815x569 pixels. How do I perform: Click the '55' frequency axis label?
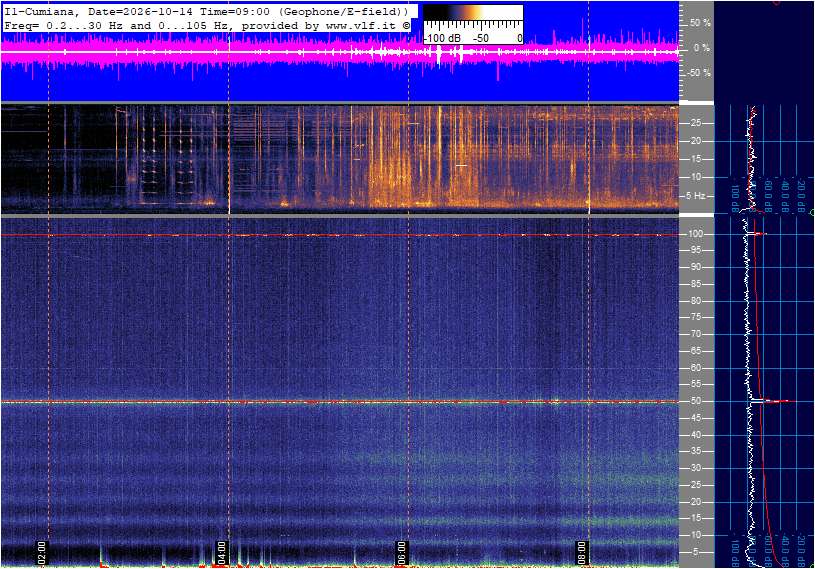(x=695, y=385)
